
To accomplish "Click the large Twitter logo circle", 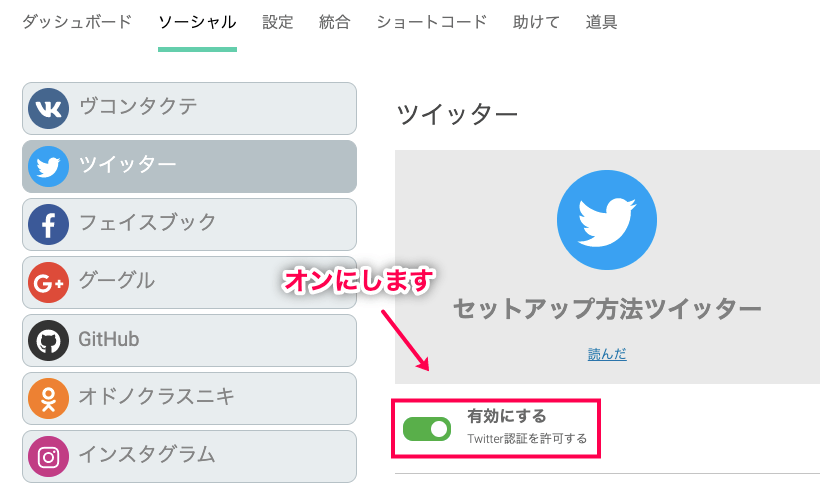I will 606,220.
